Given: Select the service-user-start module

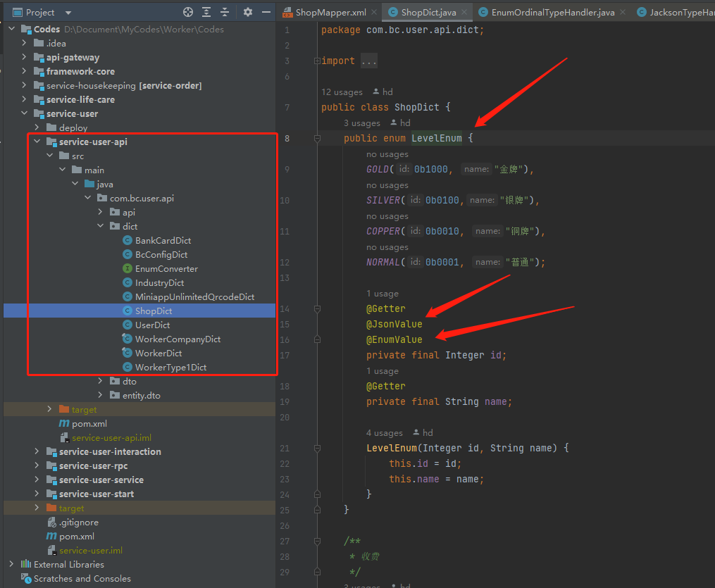Looking at the screenshot, I should pyautogui.click(x=97, y=494).
